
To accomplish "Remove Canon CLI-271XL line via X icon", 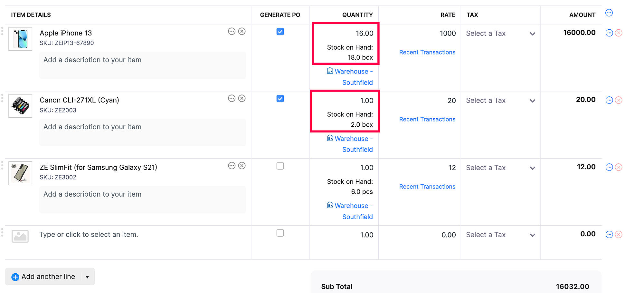I will pyautogui.click(x=242, y=98).
